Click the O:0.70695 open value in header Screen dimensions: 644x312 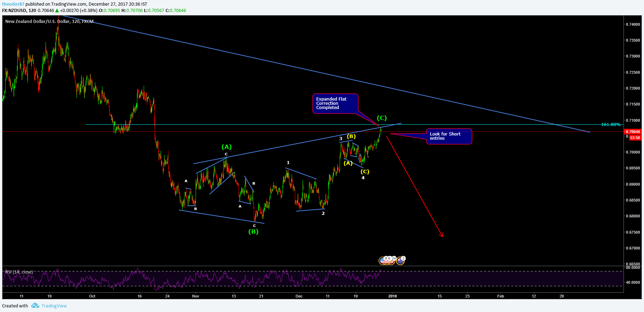pyautogui.click(x=109, y=11)
